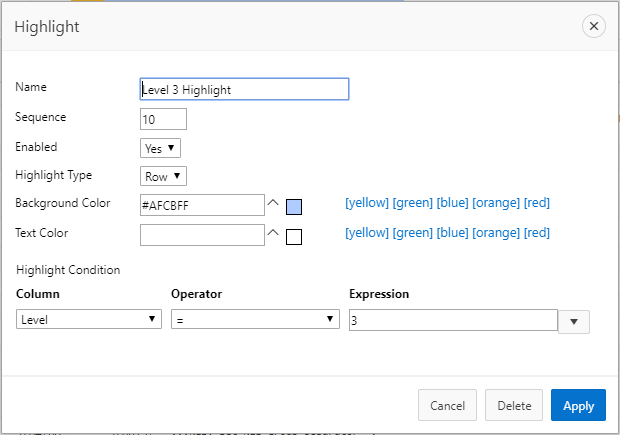
Task: Click the empty text color swatch
Action: [x=294, y=237]
